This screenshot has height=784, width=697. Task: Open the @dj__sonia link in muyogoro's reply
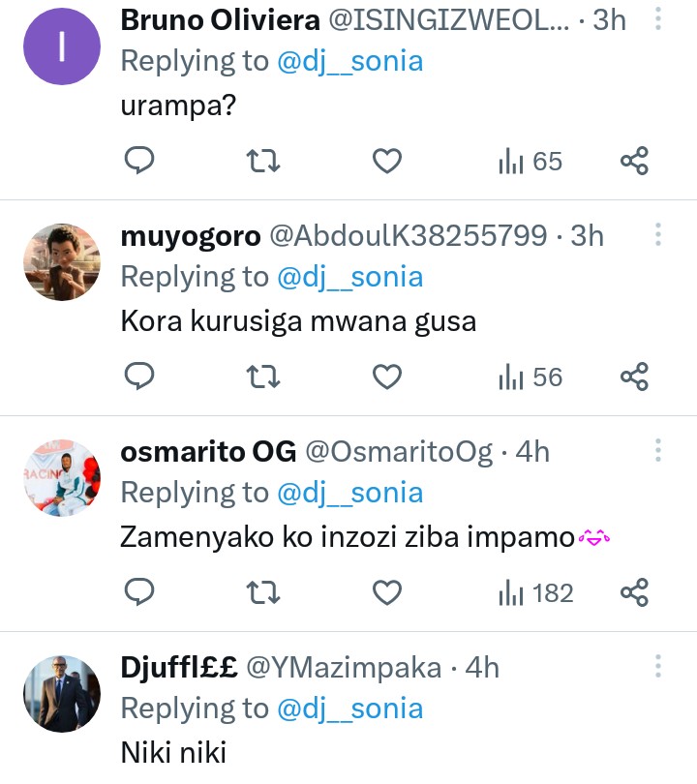pos(350,278)
